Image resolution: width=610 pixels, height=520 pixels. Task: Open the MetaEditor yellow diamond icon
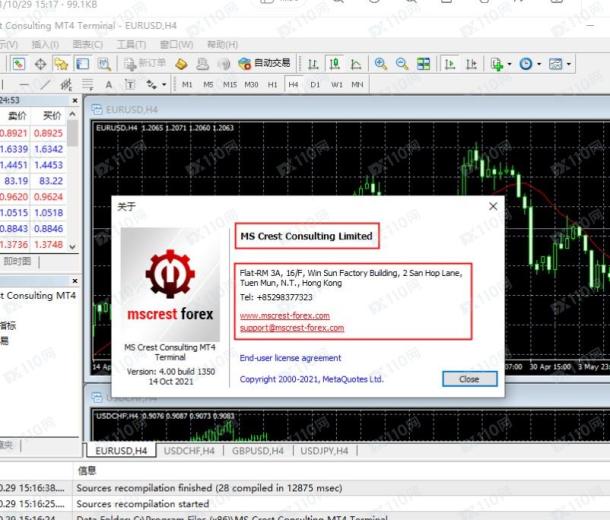(181, 64)
